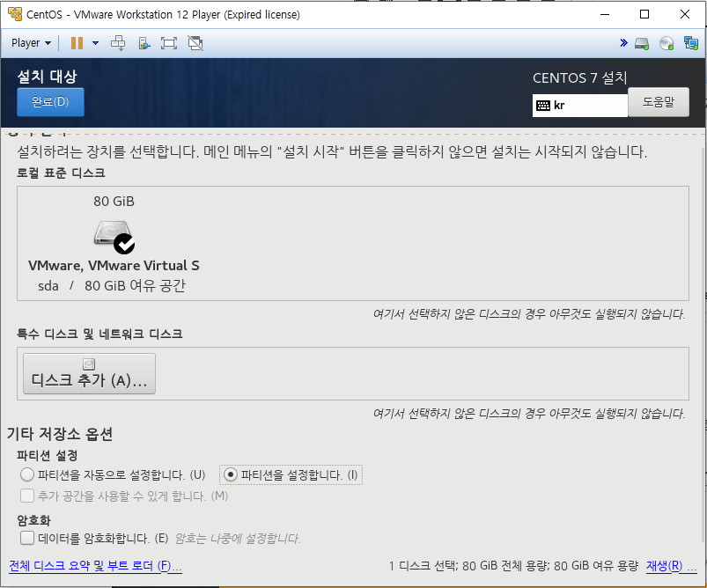707x588 pixels.
Task: Enter full screen mode icon
Action: click(x=169, y=43)
